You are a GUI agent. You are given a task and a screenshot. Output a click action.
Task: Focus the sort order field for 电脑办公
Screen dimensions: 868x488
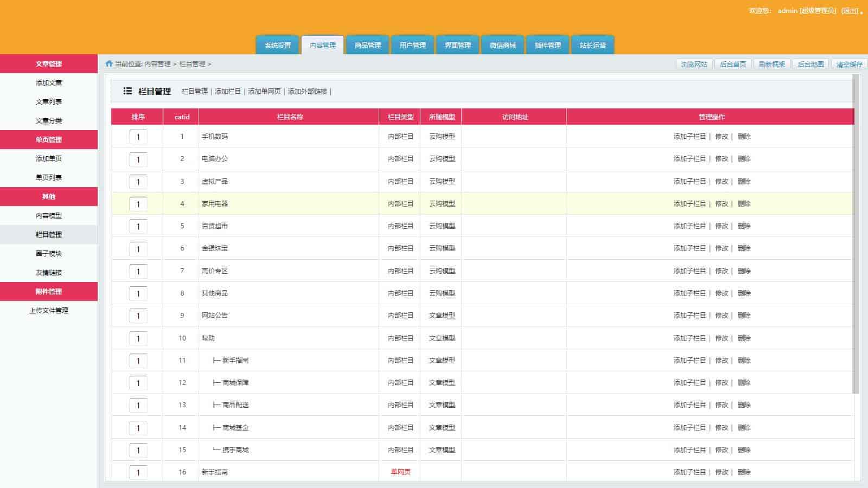[x=138, y=159]
